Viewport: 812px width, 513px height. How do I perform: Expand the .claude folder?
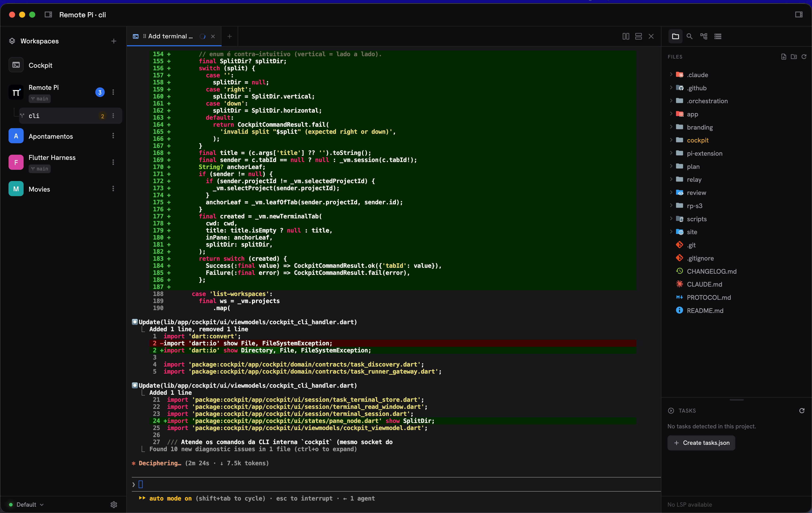click(671, 75)
